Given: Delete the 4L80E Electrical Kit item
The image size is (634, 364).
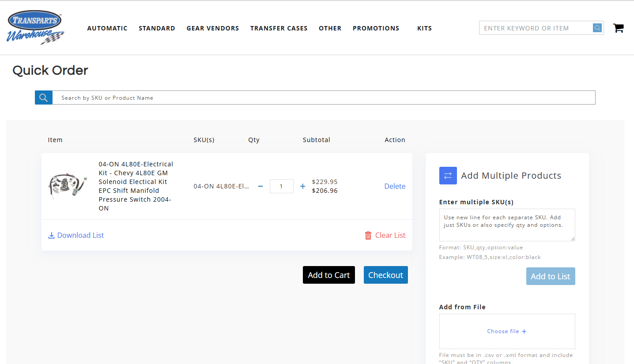Looking at the screenshot, I should point(395,186).
